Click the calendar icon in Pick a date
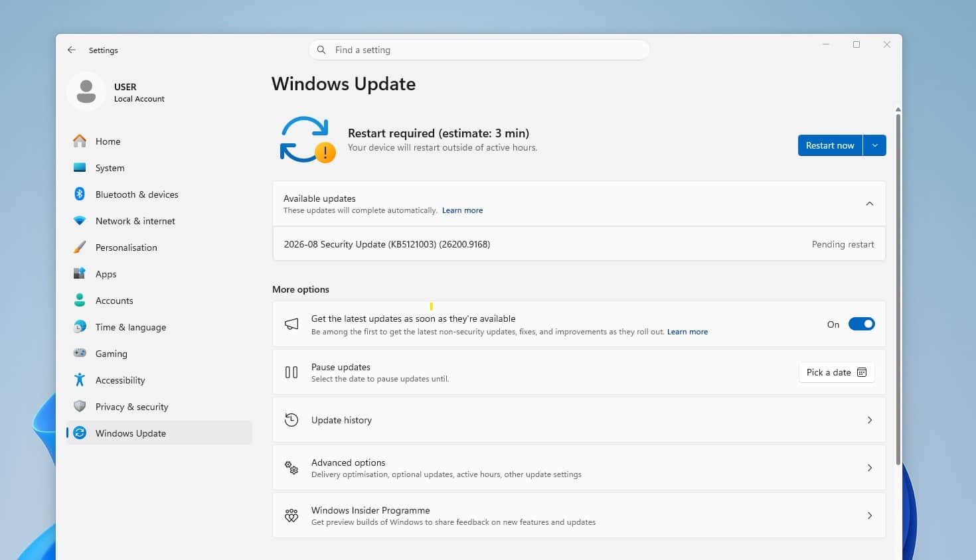The width and height of the screenshot is (976, 560). (x=862, y=372)
